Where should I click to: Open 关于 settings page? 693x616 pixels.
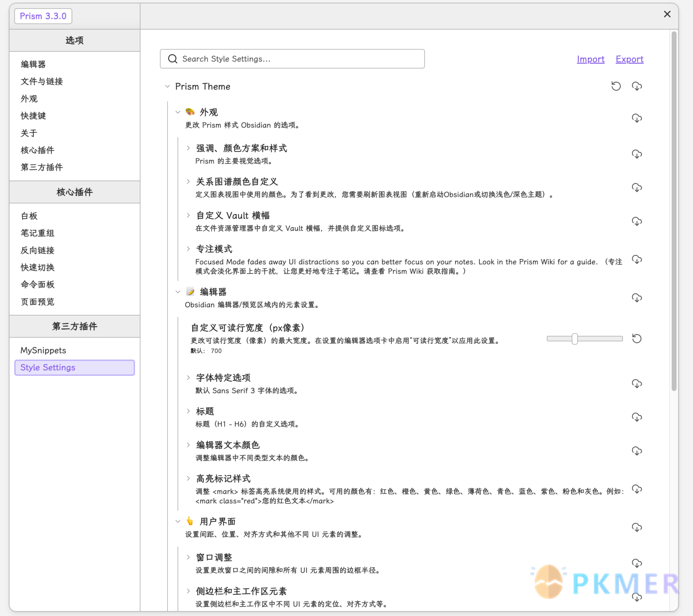tap(75, 133)
